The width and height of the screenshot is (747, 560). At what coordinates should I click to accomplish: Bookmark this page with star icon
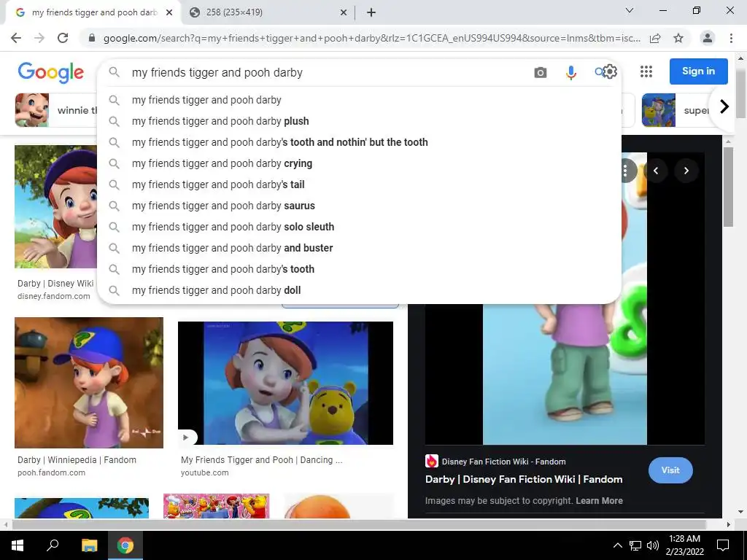(x=678, y=38)
